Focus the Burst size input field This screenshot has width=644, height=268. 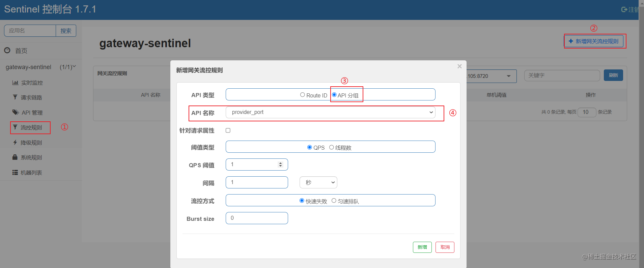click(257, 218)
